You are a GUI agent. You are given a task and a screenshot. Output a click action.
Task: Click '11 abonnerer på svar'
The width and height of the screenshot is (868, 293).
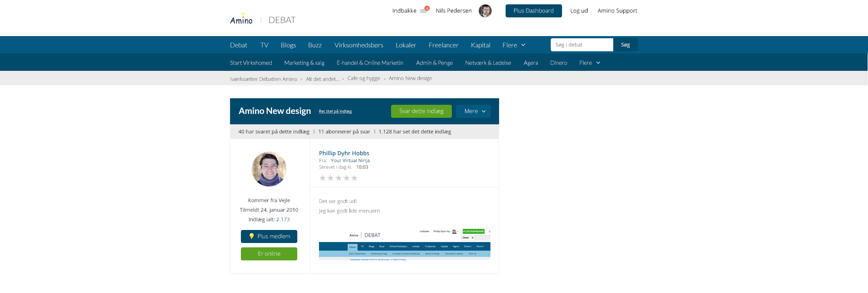[x=344, y=132]
